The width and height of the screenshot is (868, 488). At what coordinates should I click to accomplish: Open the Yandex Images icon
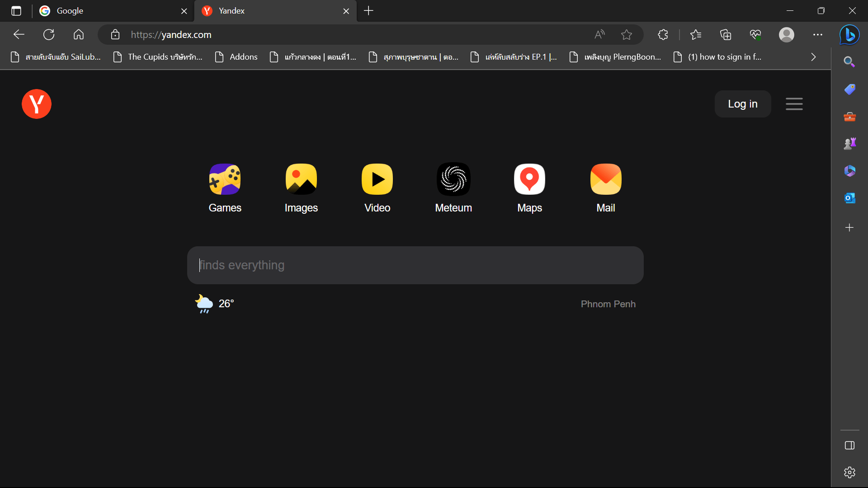(x=301, y=179)
